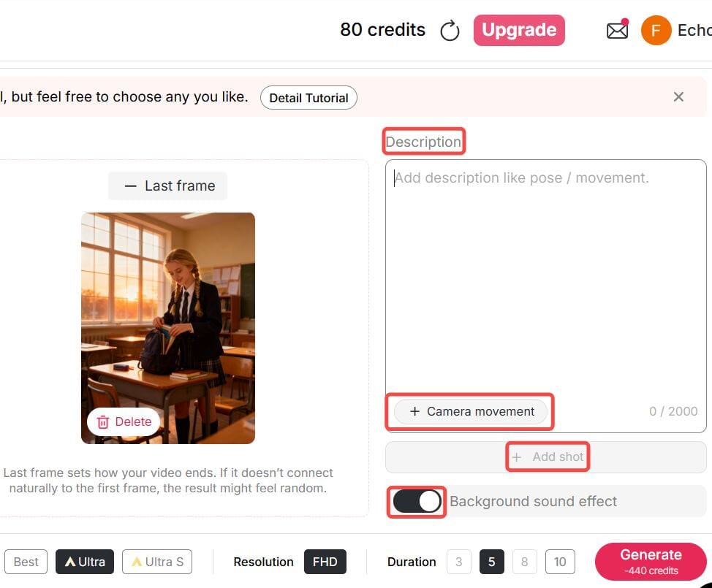
Task: Generate the video for 440 credits
Action: click(650, 561)
